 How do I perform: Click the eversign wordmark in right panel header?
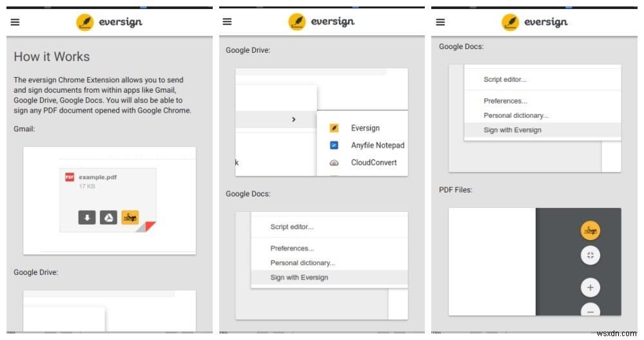pyautogui.click(x=546, y=22)
